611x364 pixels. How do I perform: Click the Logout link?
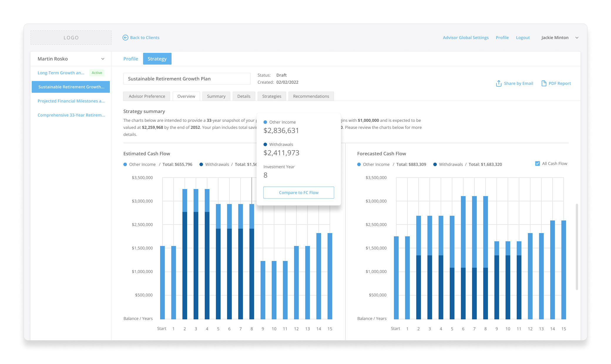pyautogui.click(x=523, y=38)
